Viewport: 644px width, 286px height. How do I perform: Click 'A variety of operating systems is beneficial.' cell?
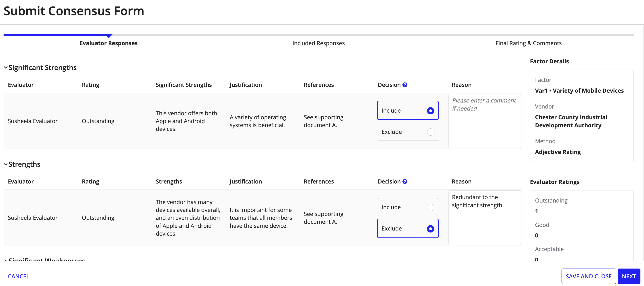[258, 121]
